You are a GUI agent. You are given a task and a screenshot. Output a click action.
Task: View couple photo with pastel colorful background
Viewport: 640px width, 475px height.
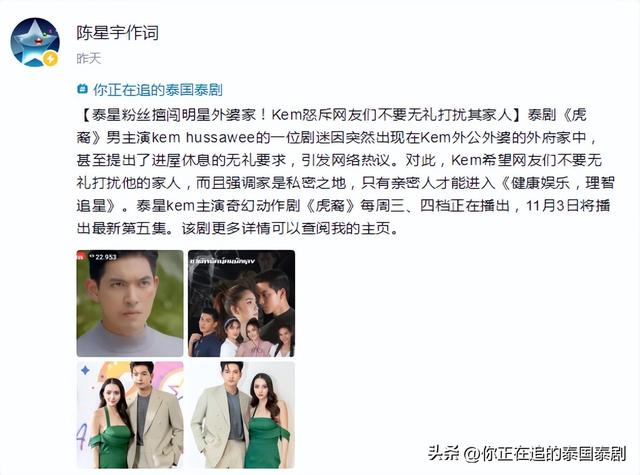point(130,415)
